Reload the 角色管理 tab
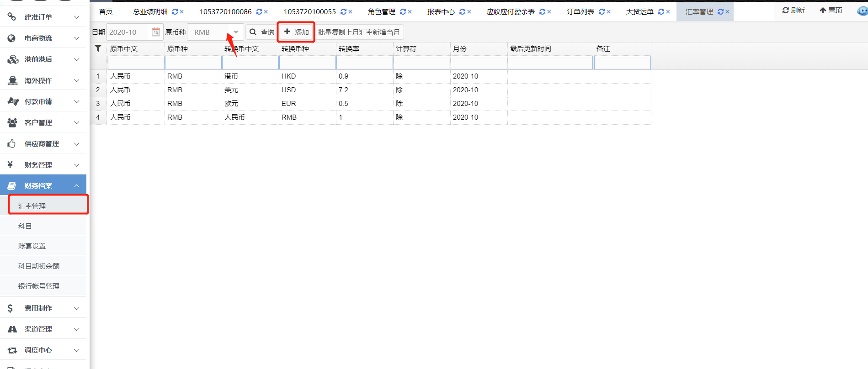Image resolution: width=868 pixels, height=369 pixels. [403, 11]
